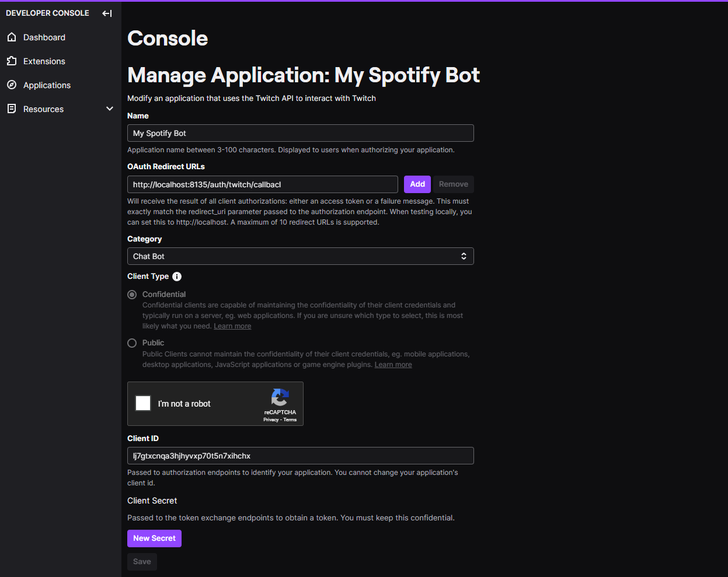The image size is (728, 577).
Task: Open Applications in the sidebar
Action: [47, 85]
